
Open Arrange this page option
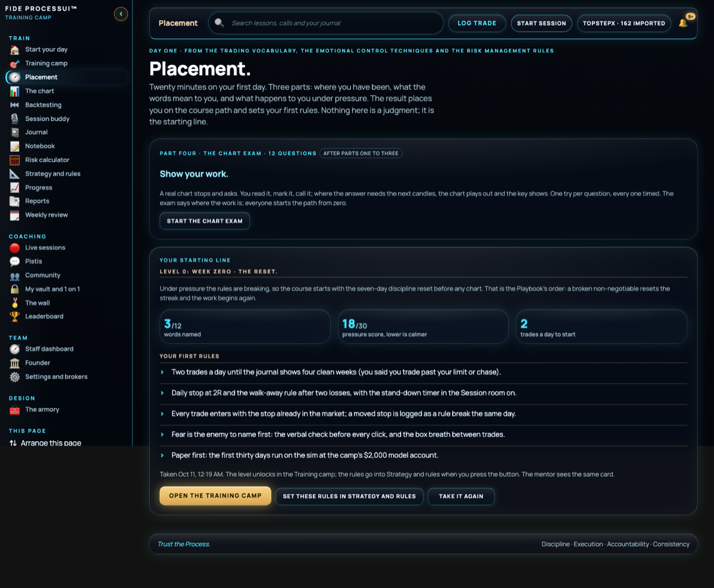click(x=45, y=443)
